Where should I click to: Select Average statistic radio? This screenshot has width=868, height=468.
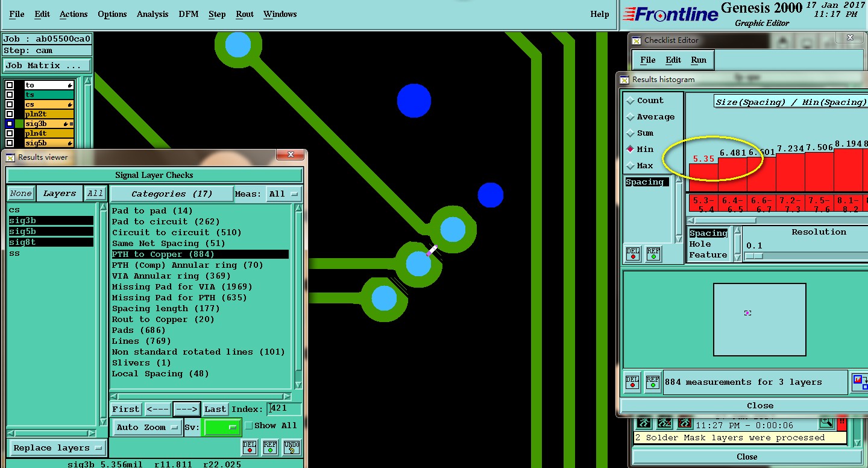631,117
